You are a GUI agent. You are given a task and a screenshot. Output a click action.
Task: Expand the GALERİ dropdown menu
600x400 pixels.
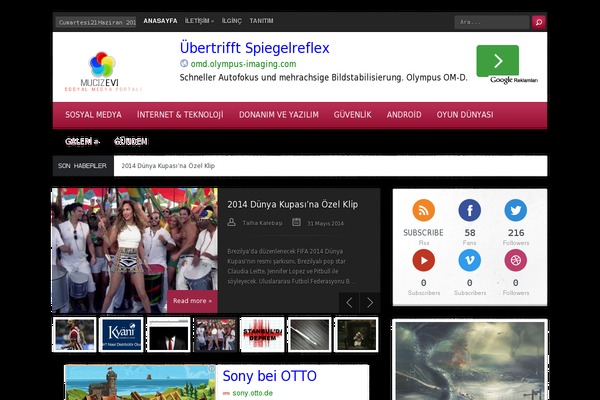tap(82, 142)
